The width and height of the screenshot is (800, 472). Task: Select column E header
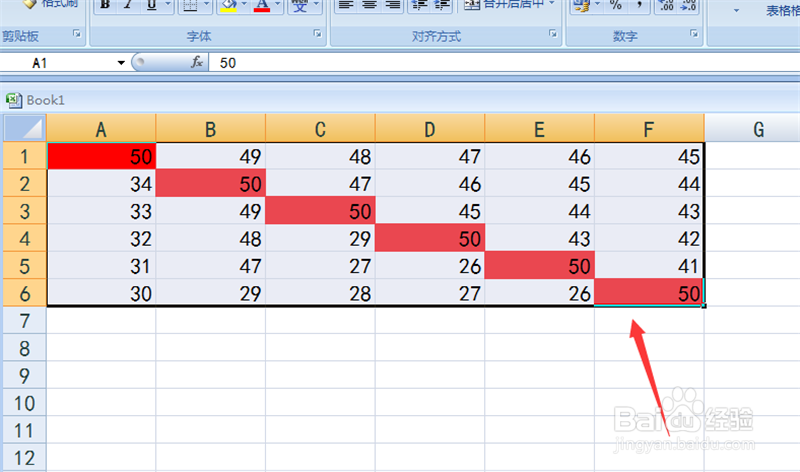tap(539, 129)
